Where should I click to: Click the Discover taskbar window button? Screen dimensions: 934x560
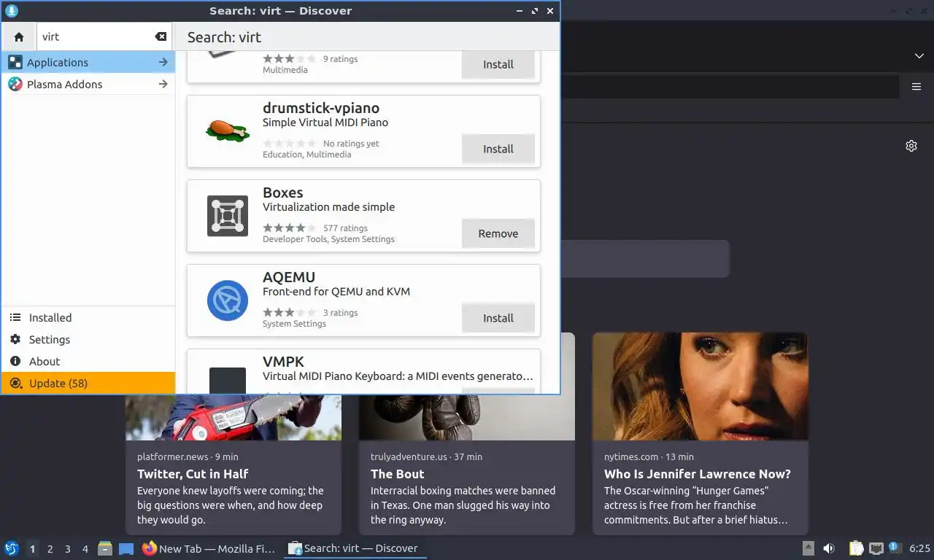pos(354,548)
